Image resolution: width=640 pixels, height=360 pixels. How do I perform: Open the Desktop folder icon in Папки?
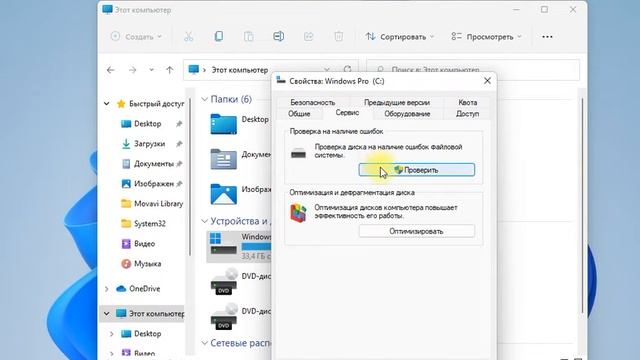[223, 124]
